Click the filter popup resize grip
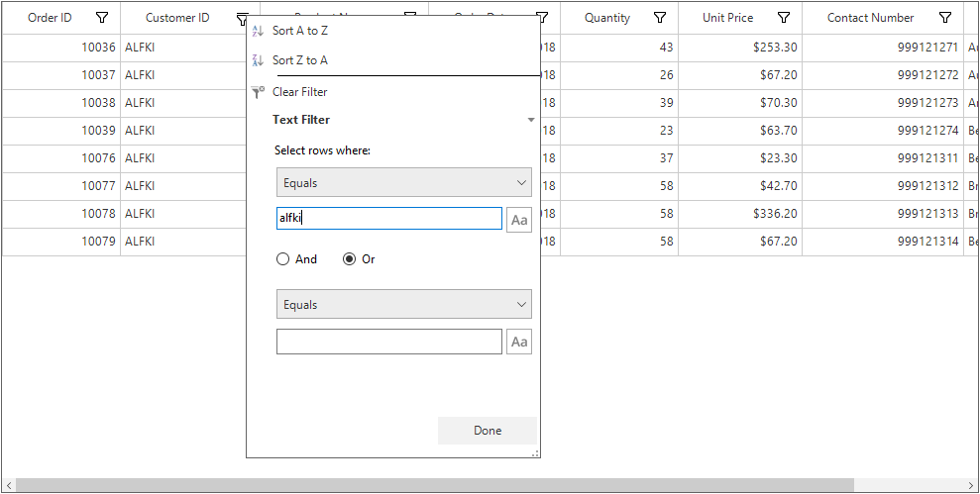Viewport: 980px width, 494px height. click(536, 454)
